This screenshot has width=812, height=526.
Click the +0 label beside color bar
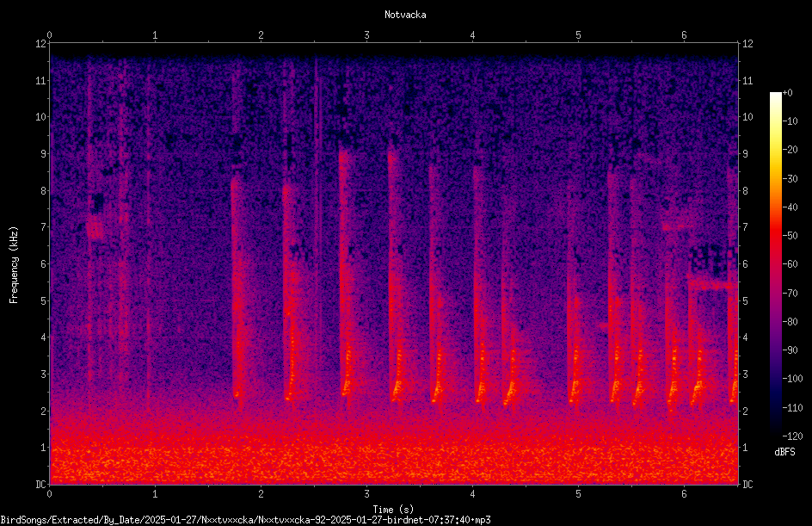pos(787,93)
